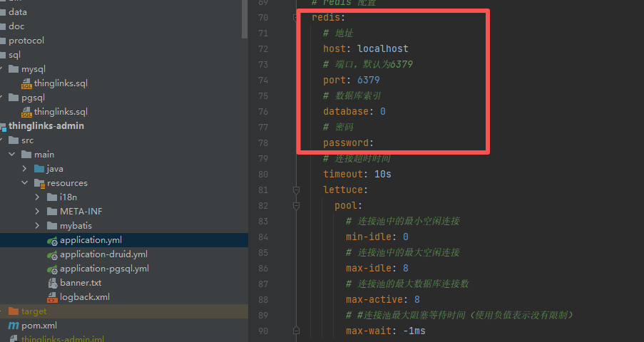Image resolution: width=644 pixels, height=342 pixels.
Task: Select the thinglinks-admin module
Action: [46, 126]
